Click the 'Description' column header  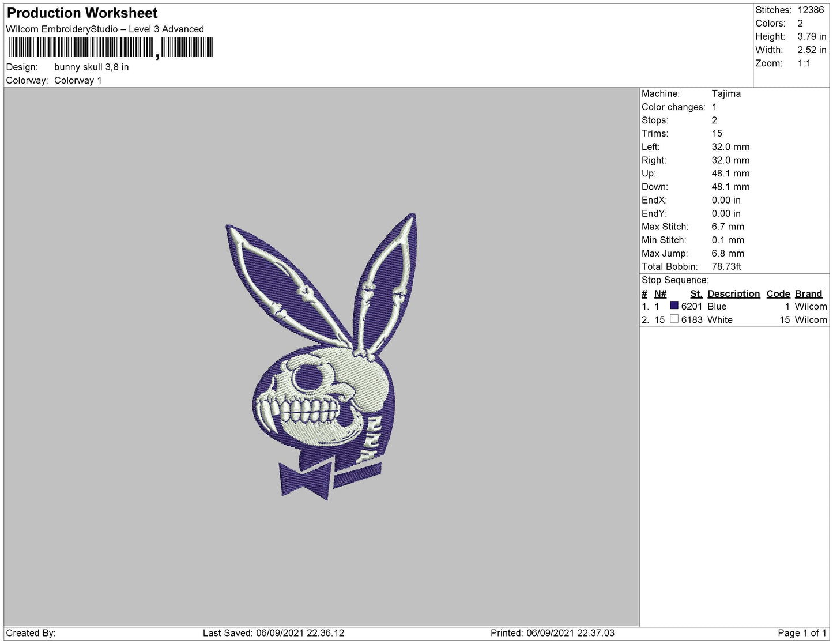pos(734,293)
